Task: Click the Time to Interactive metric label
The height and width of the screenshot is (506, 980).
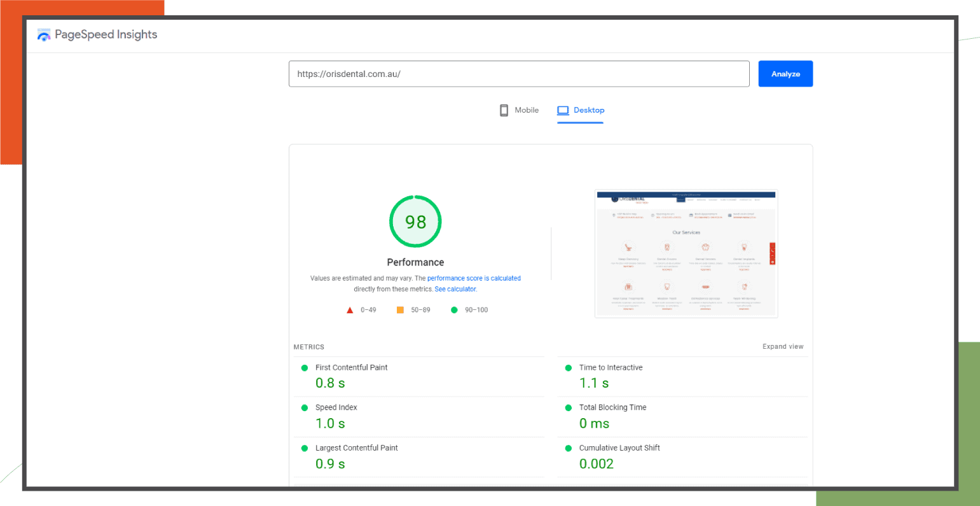Action: tap(611, 367)
